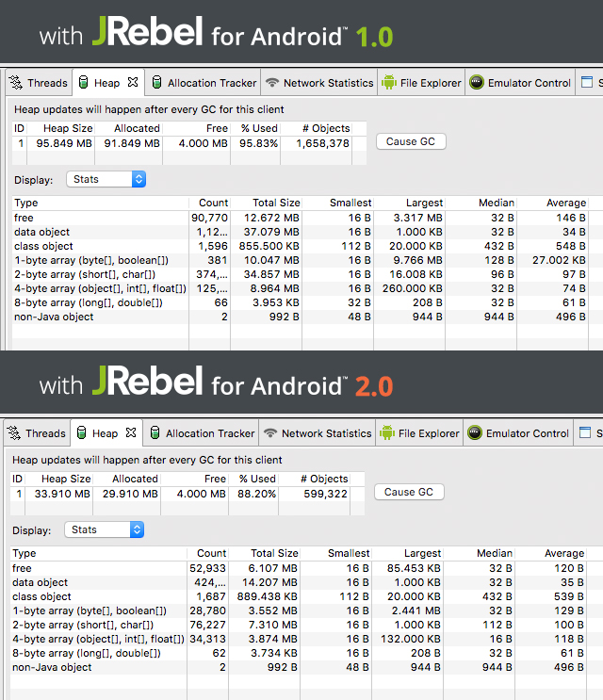
Task: Click objects count 599,322
Action: tap(325, 494)
